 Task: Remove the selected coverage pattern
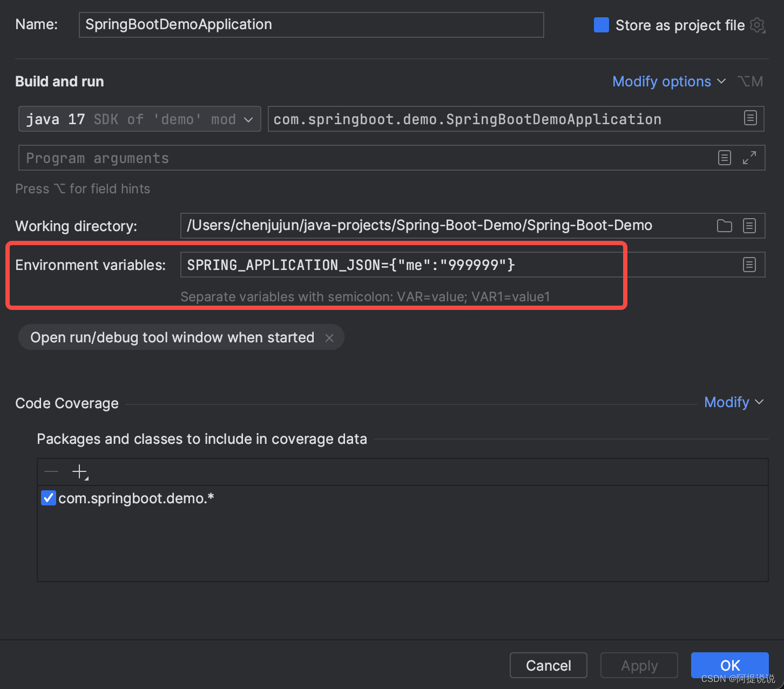click(51, 472)
